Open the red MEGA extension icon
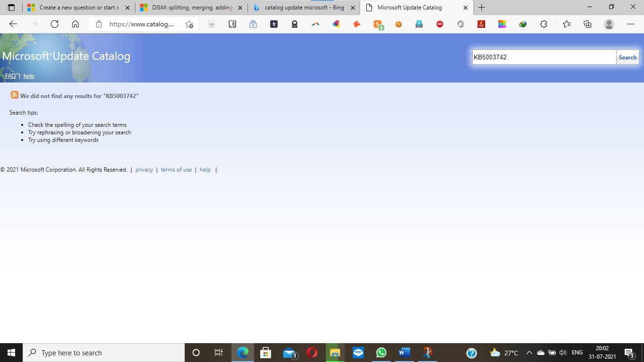This screenshot has width=644, height=362. click(x=440, y=24)
